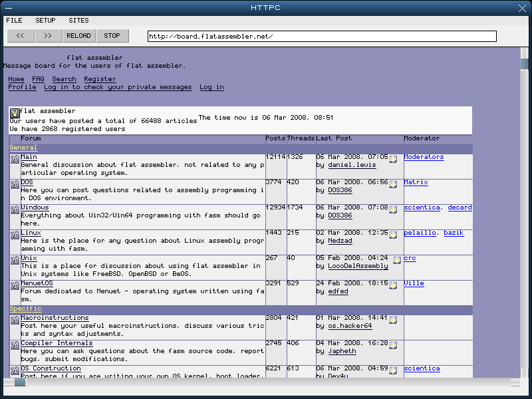The image size is (532, 399).
Task: Open the Search link
Action: click(x=64, y=79)
